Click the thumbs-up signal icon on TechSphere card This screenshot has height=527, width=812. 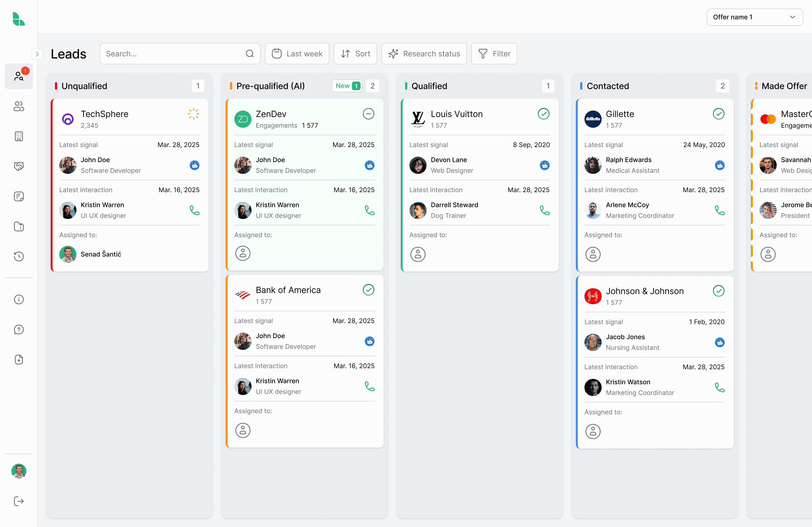point(194,165)
